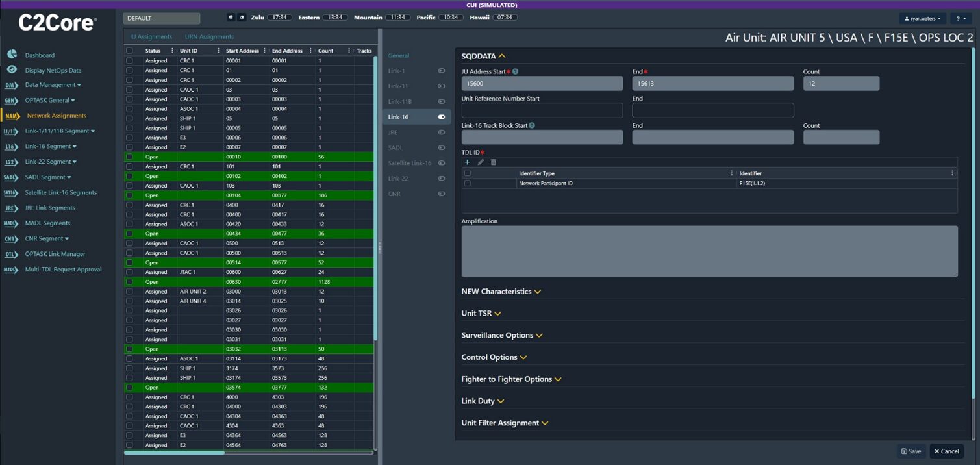This screenshot has height=465, width=980.
Task: Edit TDL ID with the pencil icon
Action: 481,162
